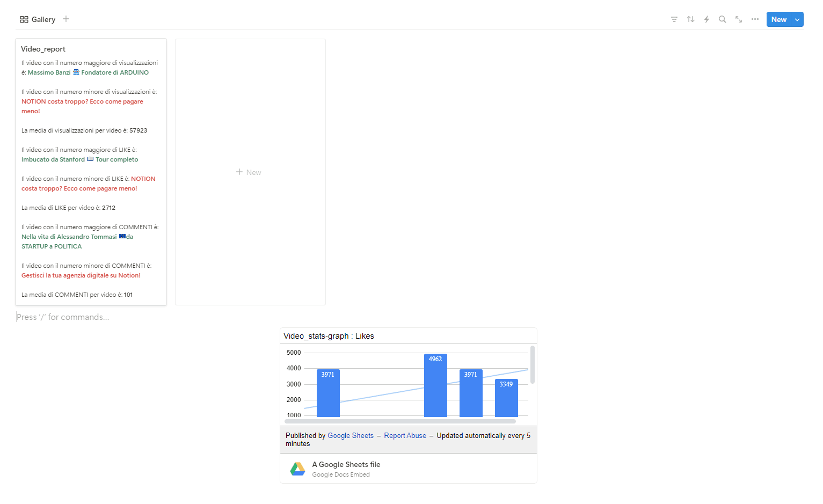Image resolution: width=823 pixels, height=504 pixels.
Task: Open the database search magnifier icon
Action: [723, 19]
